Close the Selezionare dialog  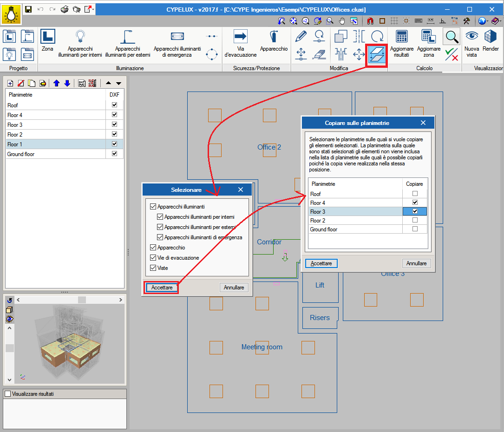241,190
